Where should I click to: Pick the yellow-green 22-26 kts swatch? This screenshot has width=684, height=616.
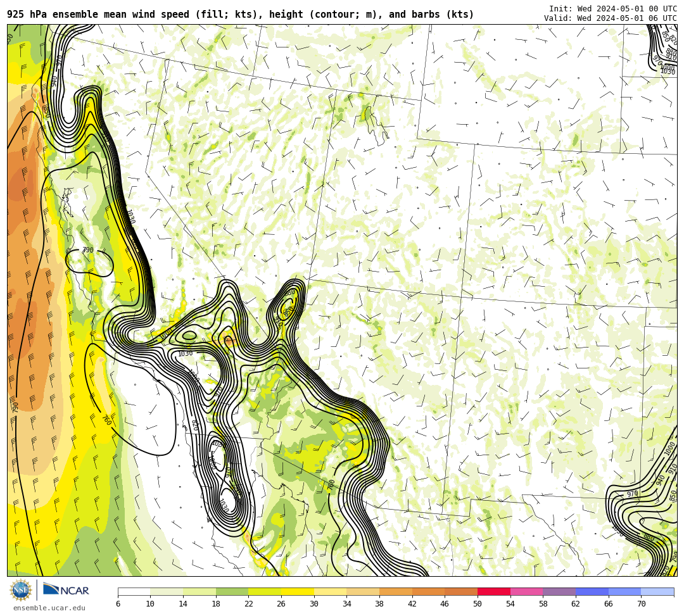pyautogui.click(x=265, y=591)
